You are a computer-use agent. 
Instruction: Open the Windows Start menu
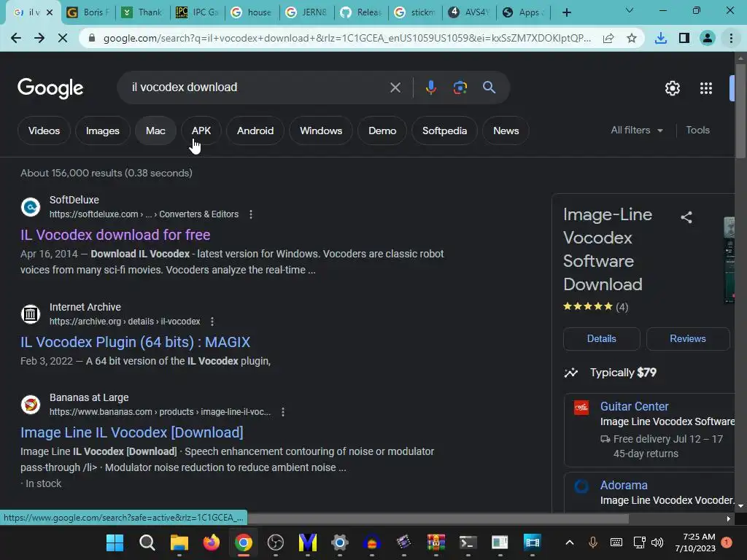(115, 542)
